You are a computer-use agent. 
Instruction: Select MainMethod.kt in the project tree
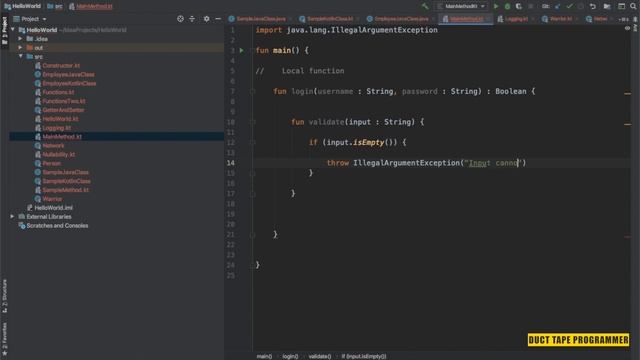[62, 137]
